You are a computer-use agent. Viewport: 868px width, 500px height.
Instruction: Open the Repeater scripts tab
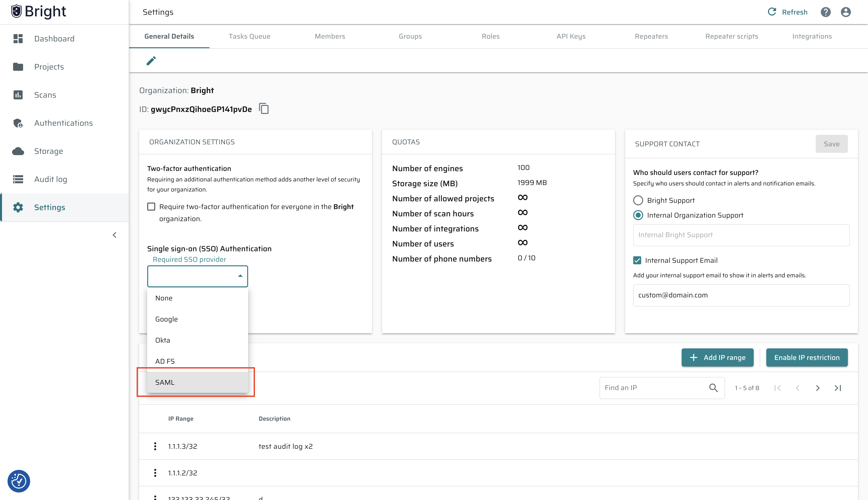pyautogui.click(x=732, y=36)
